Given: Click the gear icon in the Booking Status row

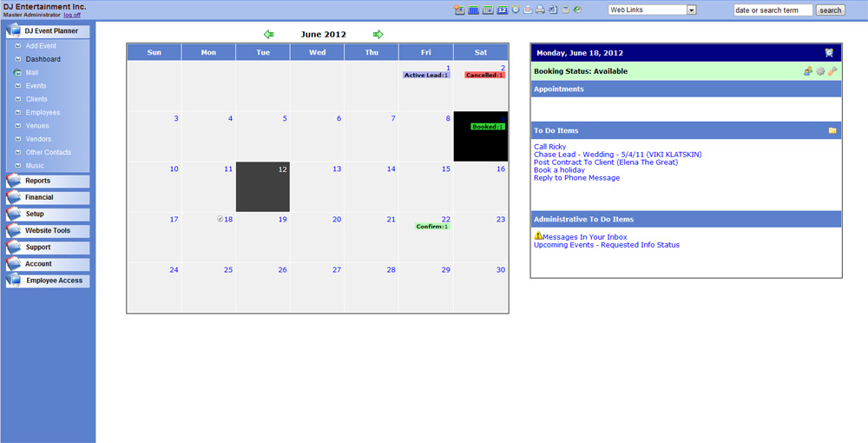Looking at the screenshot, I should (x=820, y=71).
